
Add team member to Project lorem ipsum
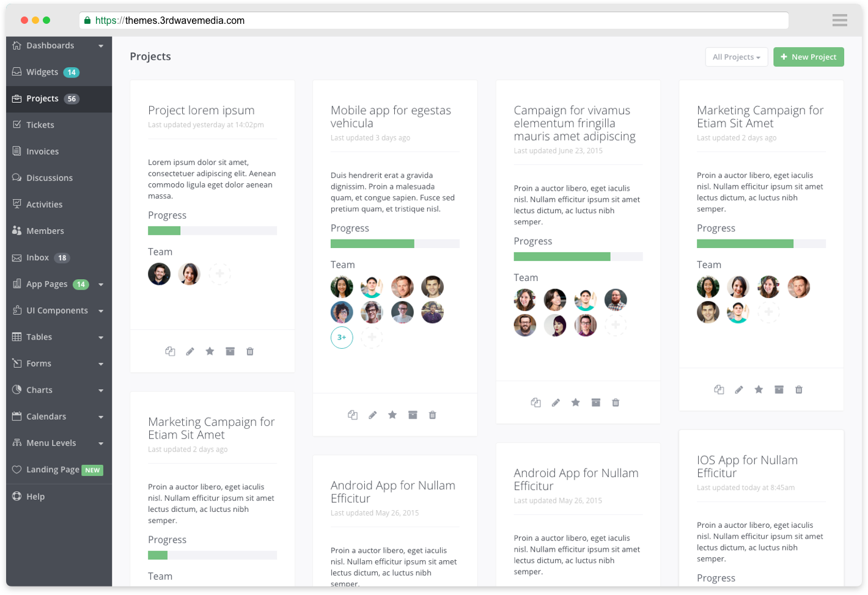click(219, 274)
